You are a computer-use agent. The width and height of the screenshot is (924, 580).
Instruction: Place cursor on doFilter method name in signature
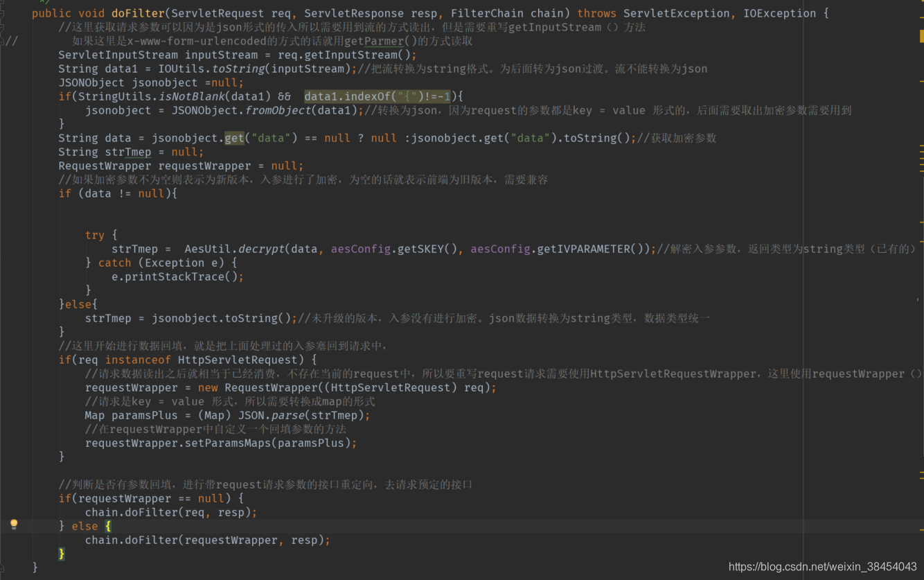coord(138,13)
